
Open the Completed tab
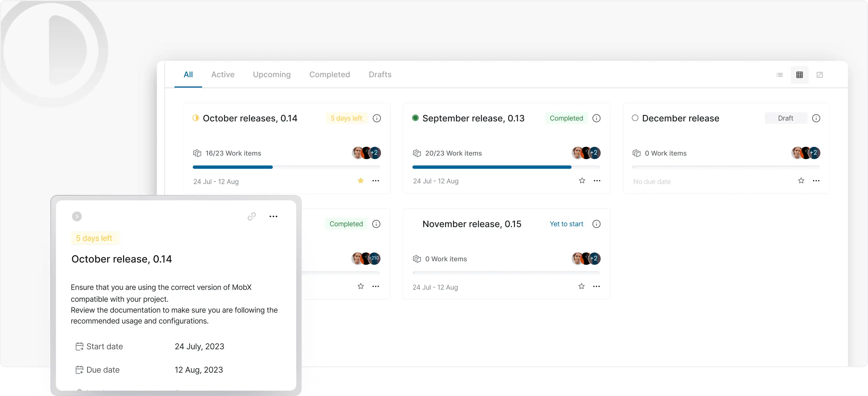[x=330, y=75]
